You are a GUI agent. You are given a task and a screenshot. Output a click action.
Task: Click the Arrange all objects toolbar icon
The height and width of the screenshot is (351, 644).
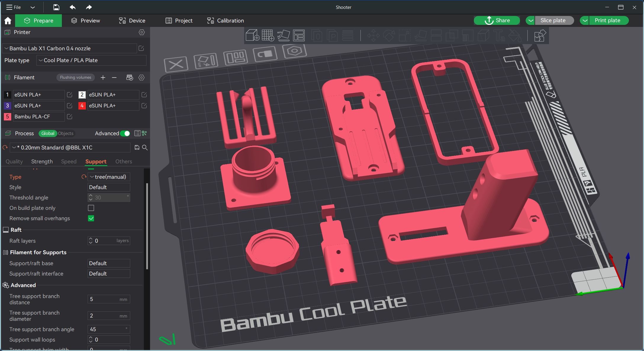click(x=299, y=36)
